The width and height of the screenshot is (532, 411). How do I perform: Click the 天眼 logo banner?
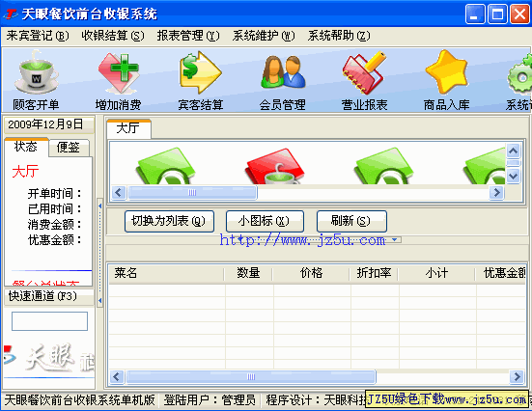tap(49, 359)
